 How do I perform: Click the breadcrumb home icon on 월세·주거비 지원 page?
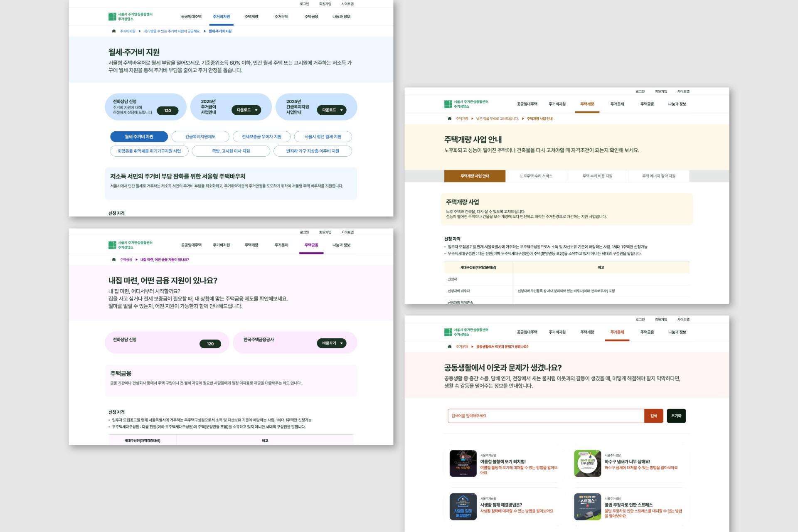pyautogui.click(x=114, y=31)
